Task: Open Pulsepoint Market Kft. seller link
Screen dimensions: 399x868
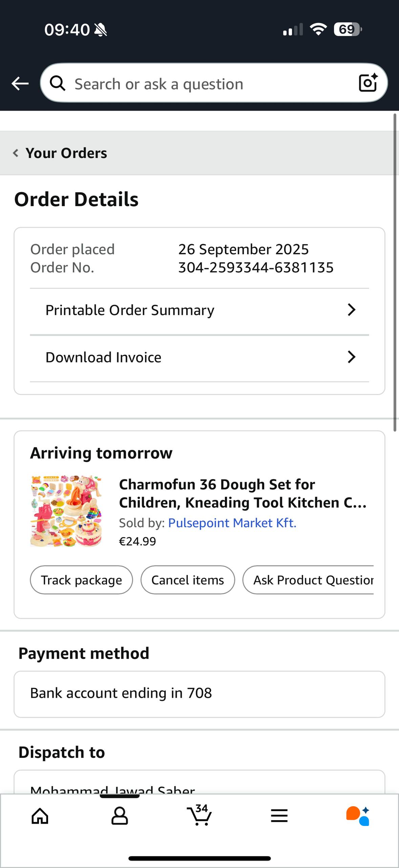Action: coord(232,523)
